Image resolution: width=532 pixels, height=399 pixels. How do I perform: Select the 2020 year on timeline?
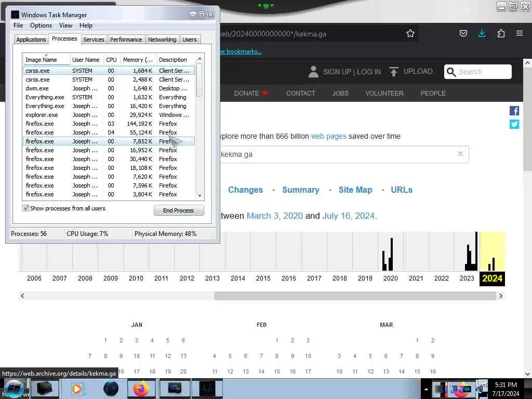point(390,278)
